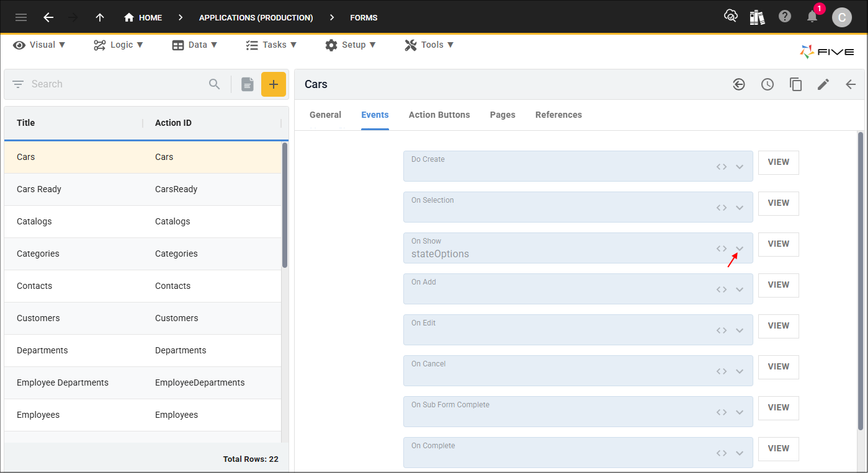
Task: Click the back arrow in Cars header
Action: point(851,84)
